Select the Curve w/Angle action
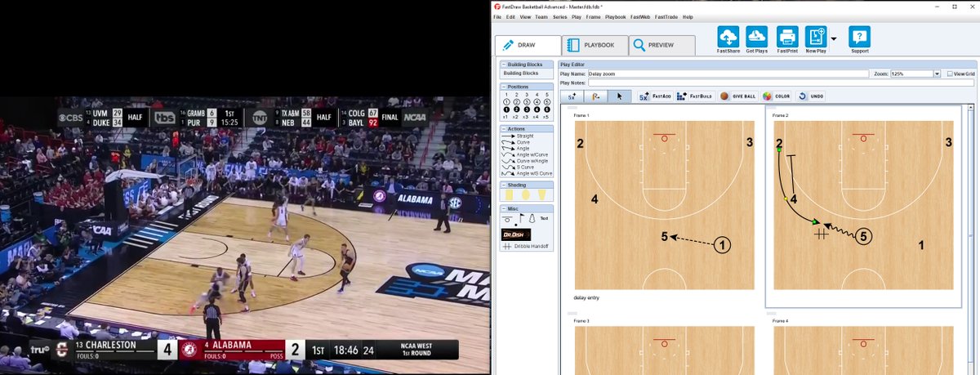This screenshot has width=980, height=375. pos(527,161)
